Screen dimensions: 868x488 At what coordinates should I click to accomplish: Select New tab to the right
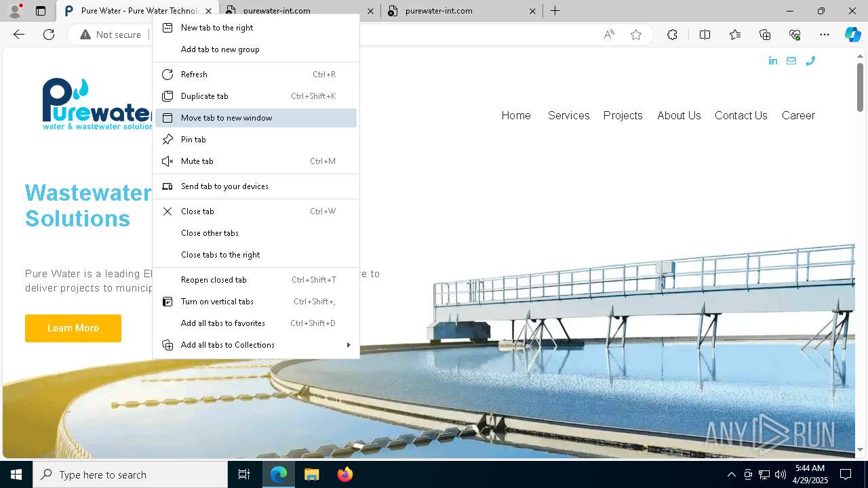[256, 28]
